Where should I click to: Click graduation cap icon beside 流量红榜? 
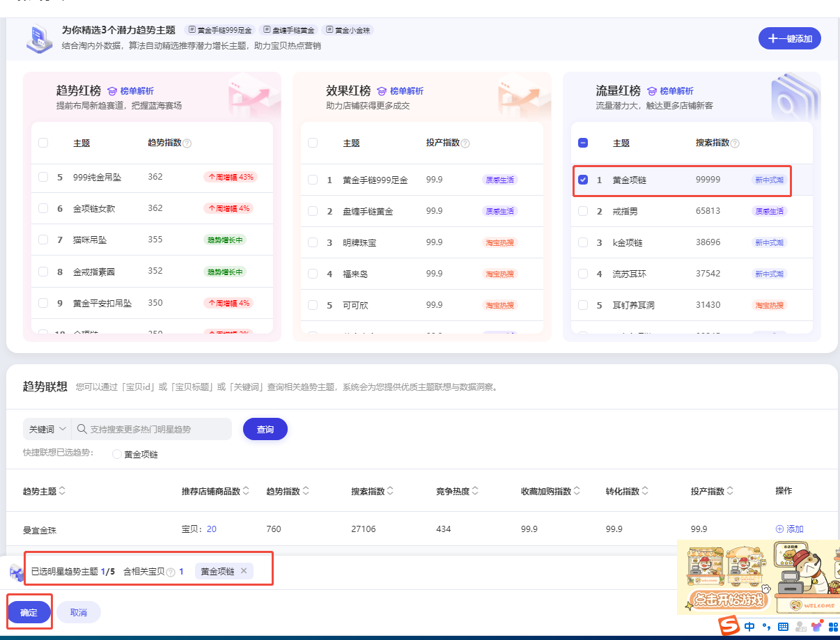click(652, 91)
